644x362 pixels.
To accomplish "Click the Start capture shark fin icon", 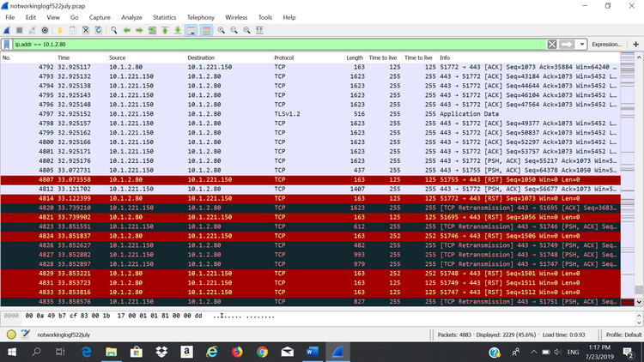I will [x=8, y=30].
